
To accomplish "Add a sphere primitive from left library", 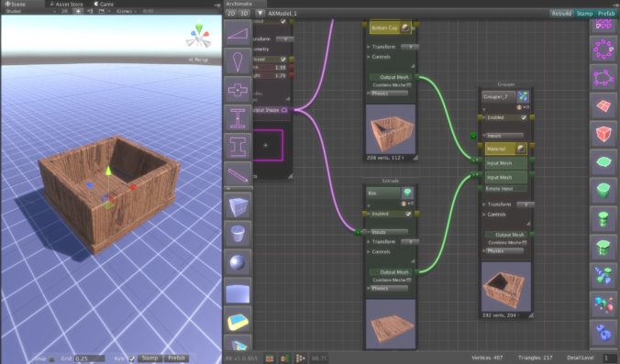I will click(238, 262).
